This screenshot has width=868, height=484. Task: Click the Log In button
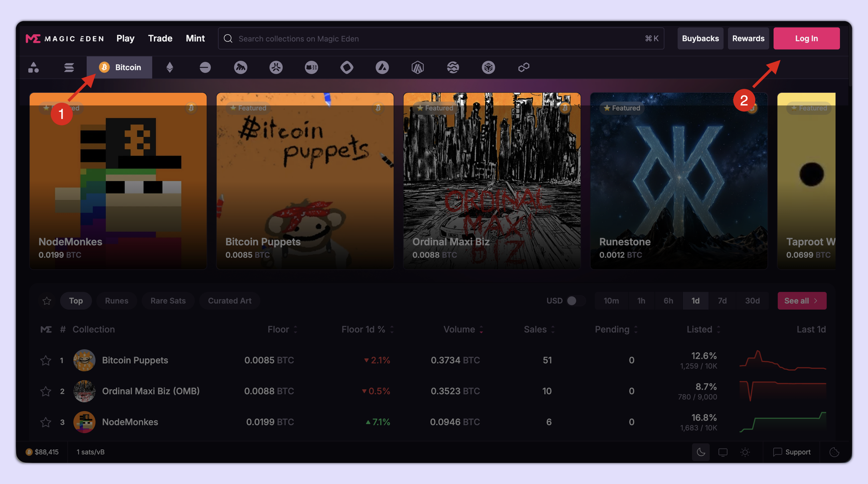pos(806,38)
